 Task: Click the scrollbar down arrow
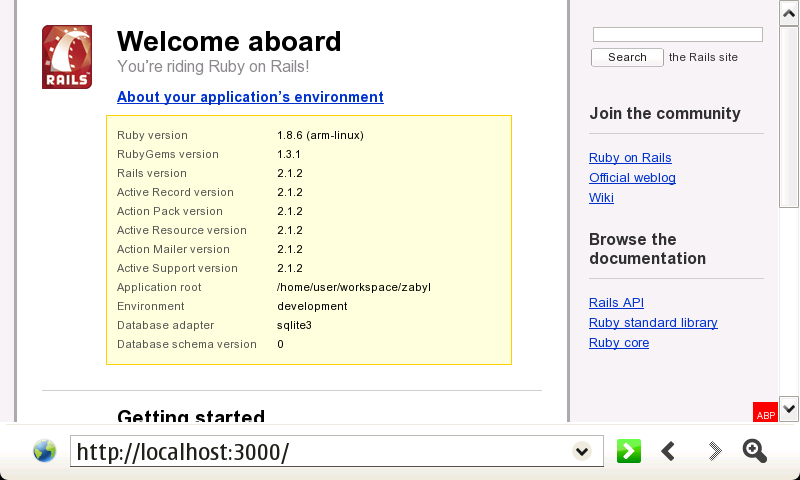[x=789, y=409]
